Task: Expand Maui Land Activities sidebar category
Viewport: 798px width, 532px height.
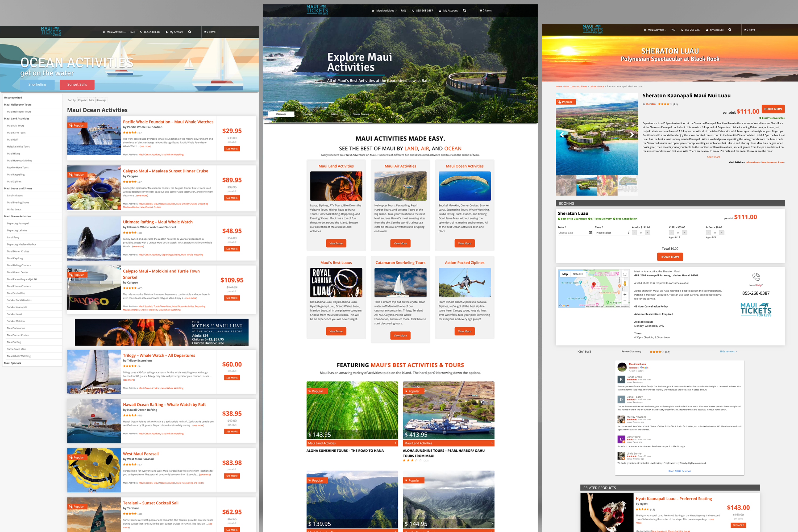Action: pos(16,119)
